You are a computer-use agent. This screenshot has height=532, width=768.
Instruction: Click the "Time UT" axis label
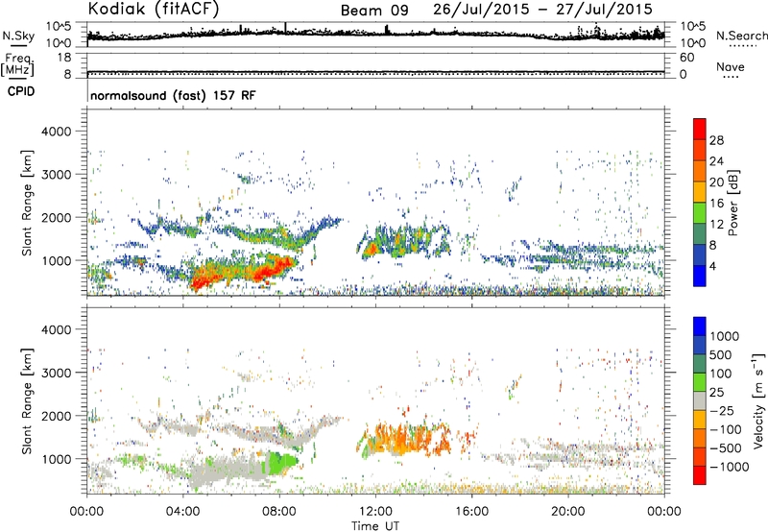coord(375,526)
